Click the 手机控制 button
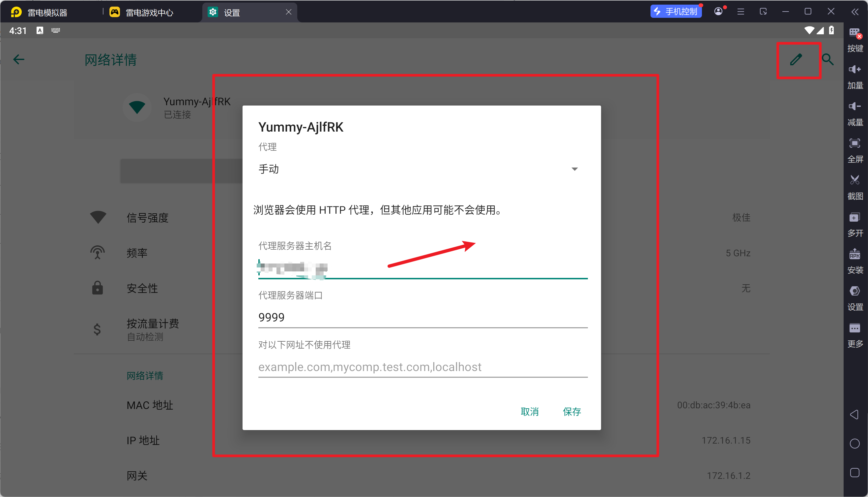 676,12
